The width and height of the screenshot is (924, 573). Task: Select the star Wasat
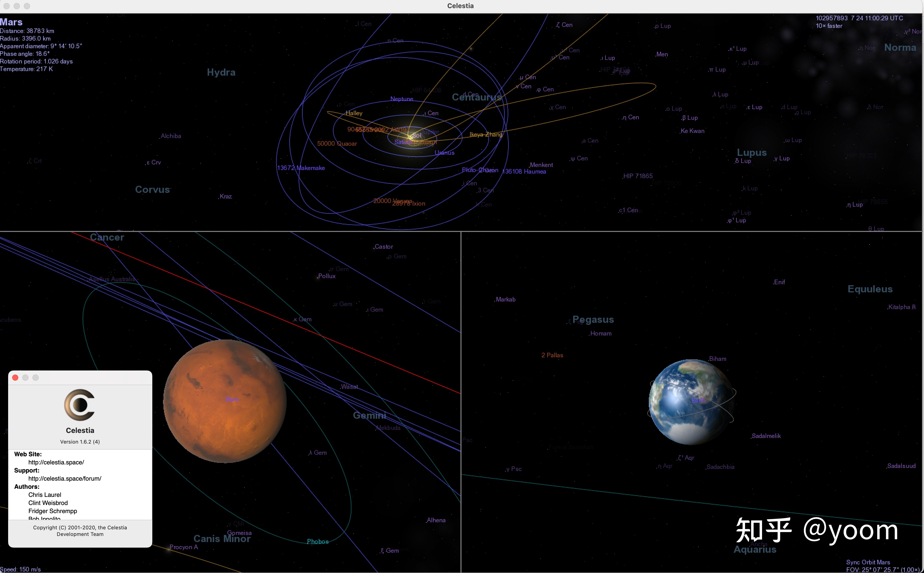coord(349,387)
